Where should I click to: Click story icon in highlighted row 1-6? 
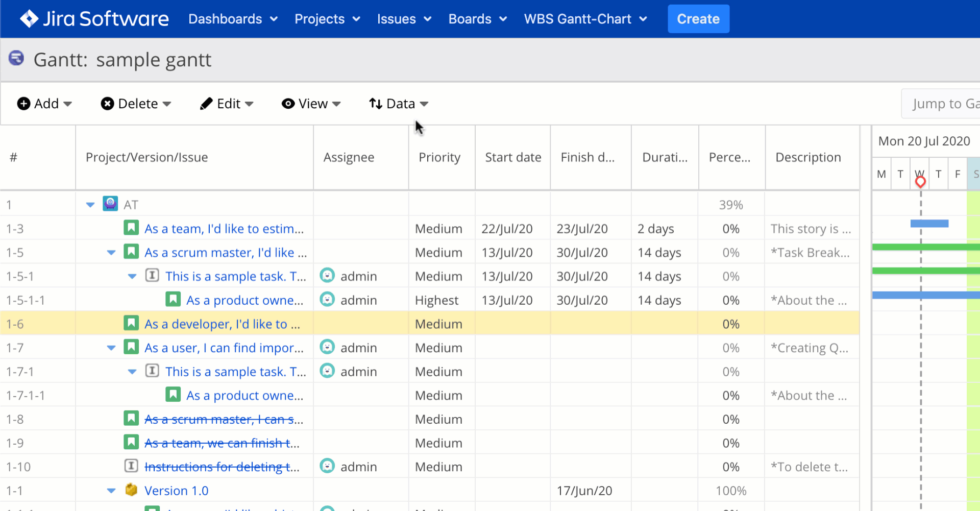point(131,323)
